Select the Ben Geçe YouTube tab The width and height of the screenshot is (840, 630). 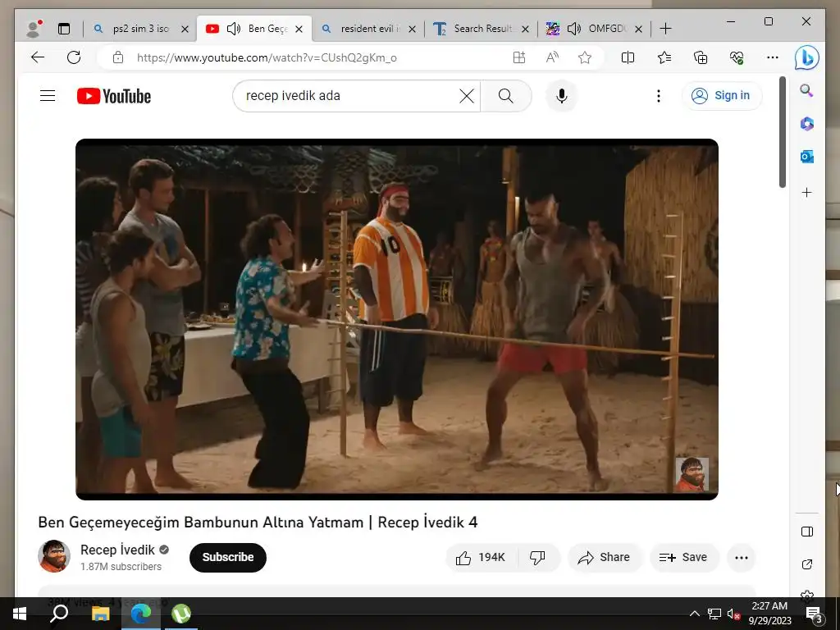pos(254,29)
